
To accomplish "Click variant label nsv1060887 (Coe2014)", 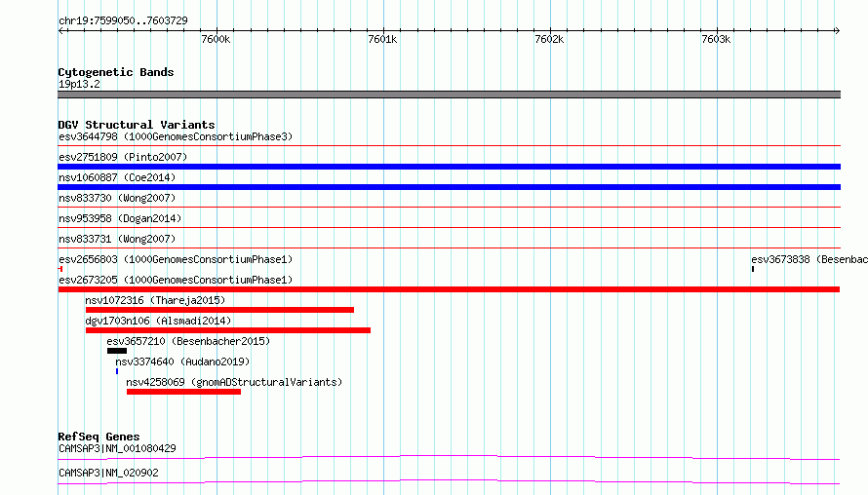I will [x=117, y=177].
